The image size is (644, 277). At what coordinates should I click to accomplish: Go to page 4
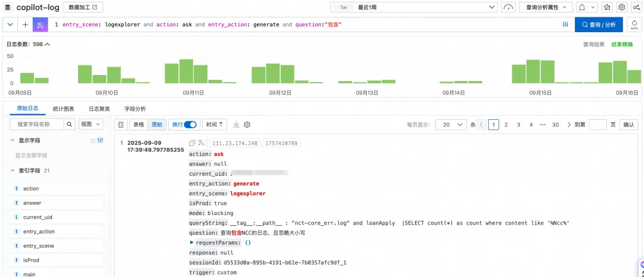pyautogui.click(x=531, y=125)
